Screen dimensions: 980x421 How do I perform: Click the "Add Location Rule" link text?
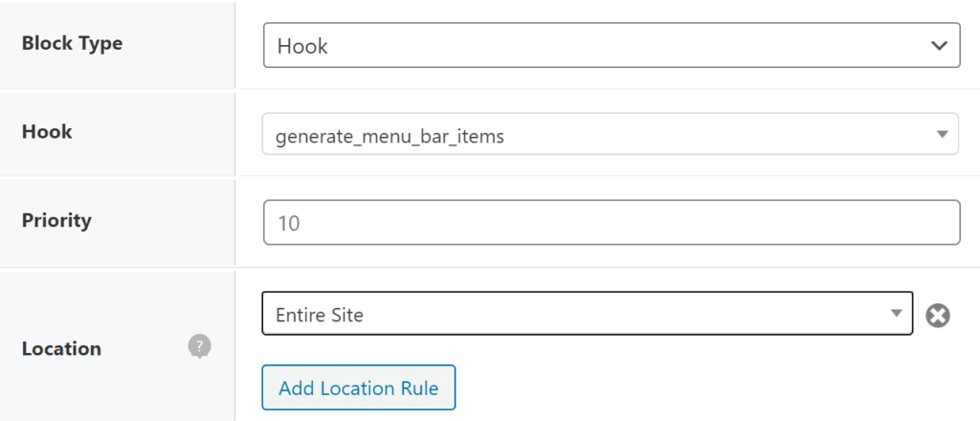[x=358, y=388]
